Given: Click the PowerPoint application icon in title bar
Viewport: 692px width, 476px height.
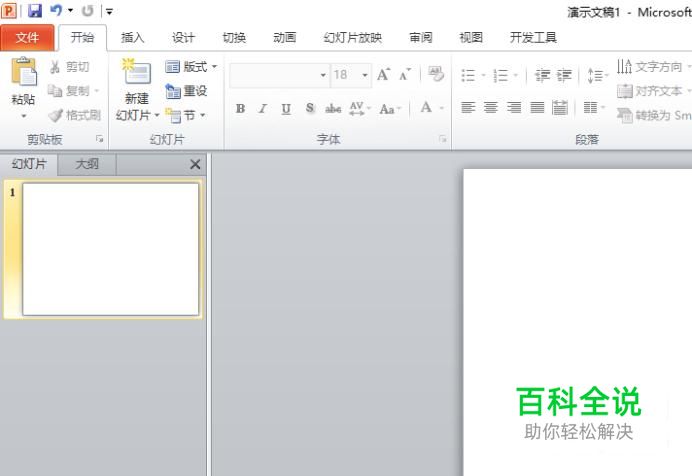Looking at the screenshot, I should click(x=8, y=10).
